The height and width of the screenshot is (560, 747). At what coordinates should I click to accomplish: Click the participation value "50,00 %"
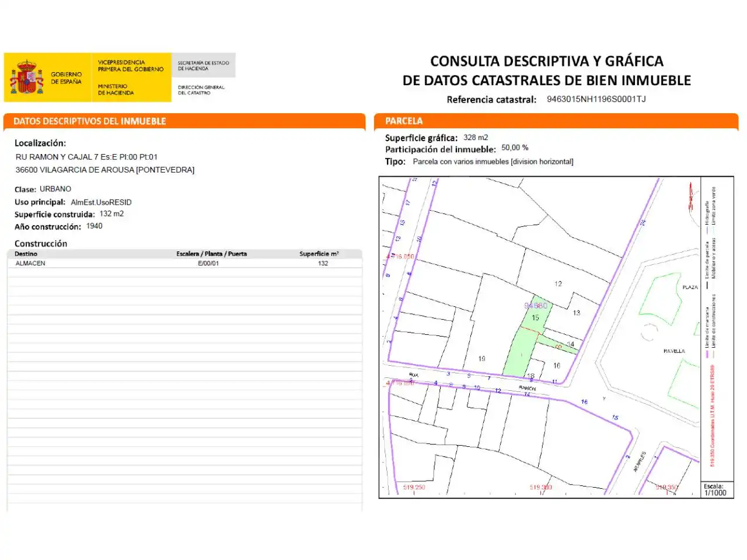pos(515,148)
